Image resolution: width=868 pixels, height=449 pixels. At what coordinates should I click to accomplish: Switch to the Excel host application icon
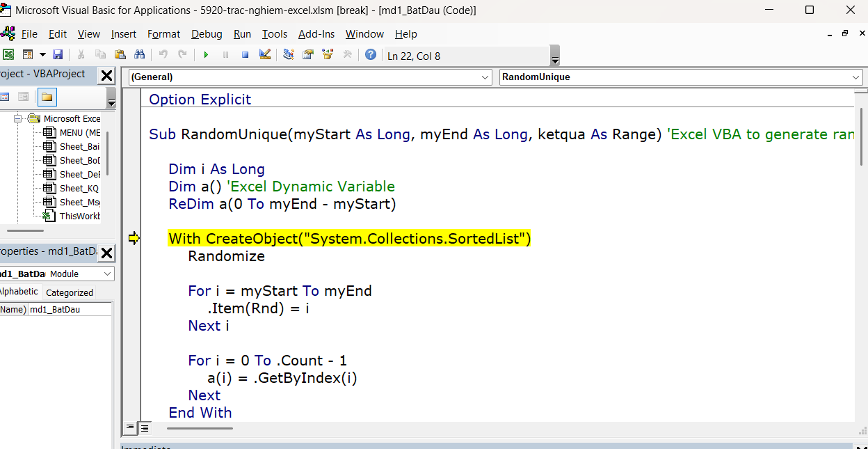coord(8,54)
